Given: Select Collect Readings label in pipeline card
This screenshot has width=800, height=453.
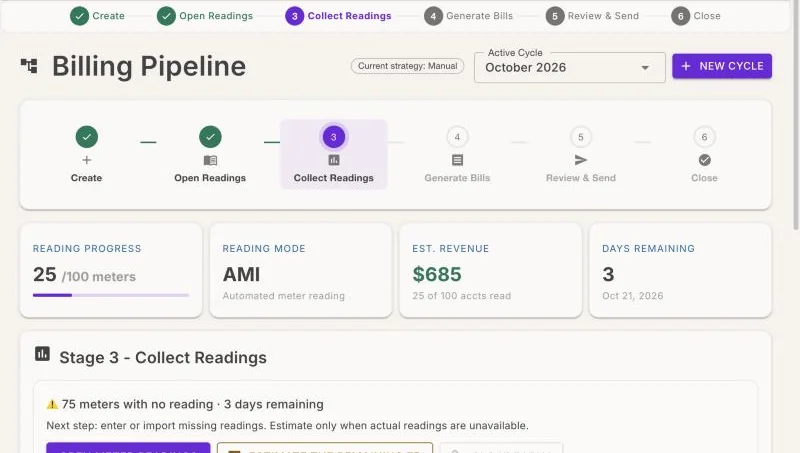Looking at the screenshot, I should 334,178.
